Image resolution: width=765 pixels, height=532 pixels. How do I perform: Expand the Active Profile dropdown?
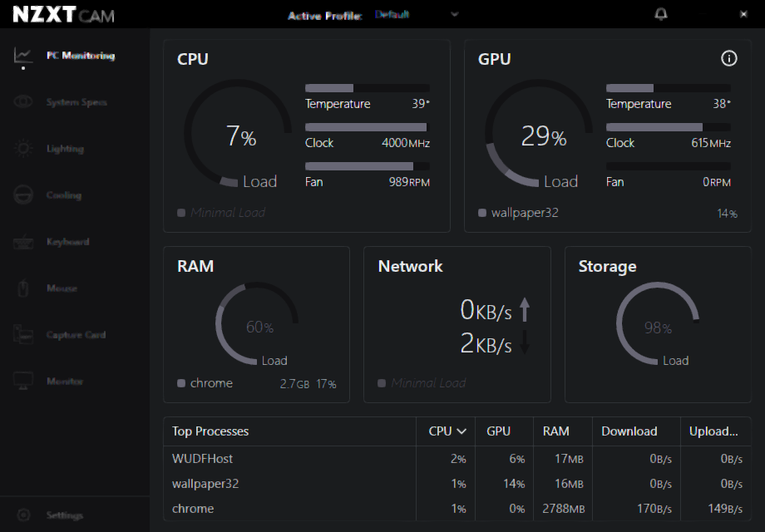pyautogui.click(x=454, y=14)
